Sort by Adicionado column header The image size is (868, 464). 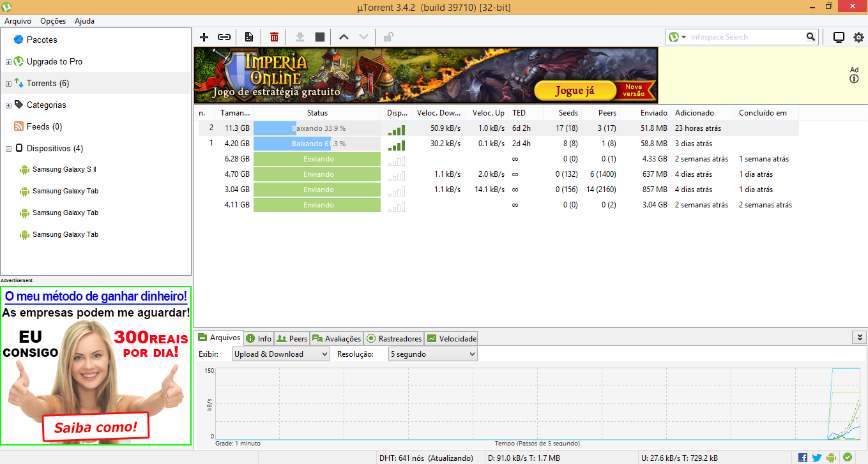703,113
